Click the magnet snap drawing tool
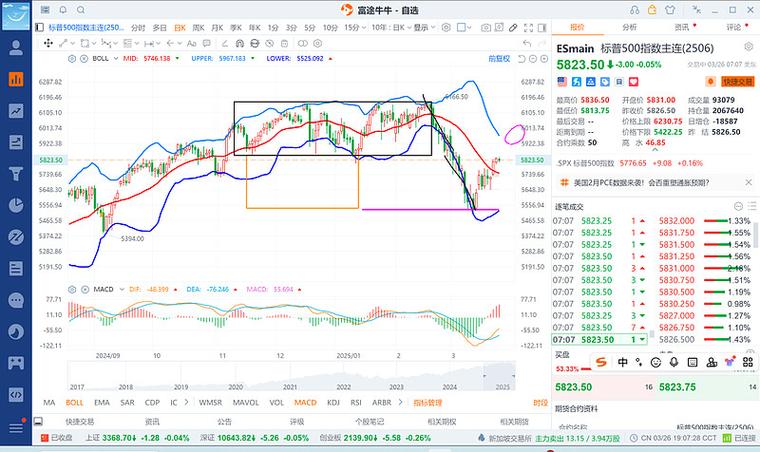Screen dimensions: 760x452 tap(239, 43)
